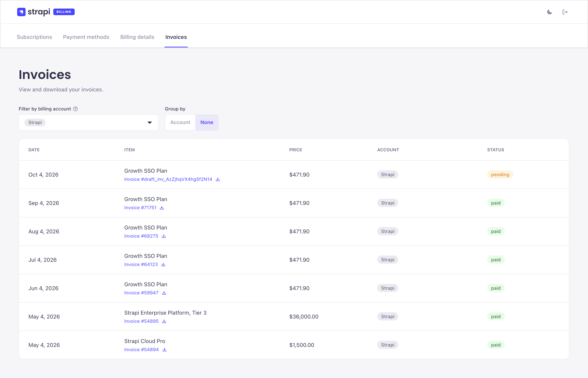Click the ACCOUNT column header

pos(388,150)
